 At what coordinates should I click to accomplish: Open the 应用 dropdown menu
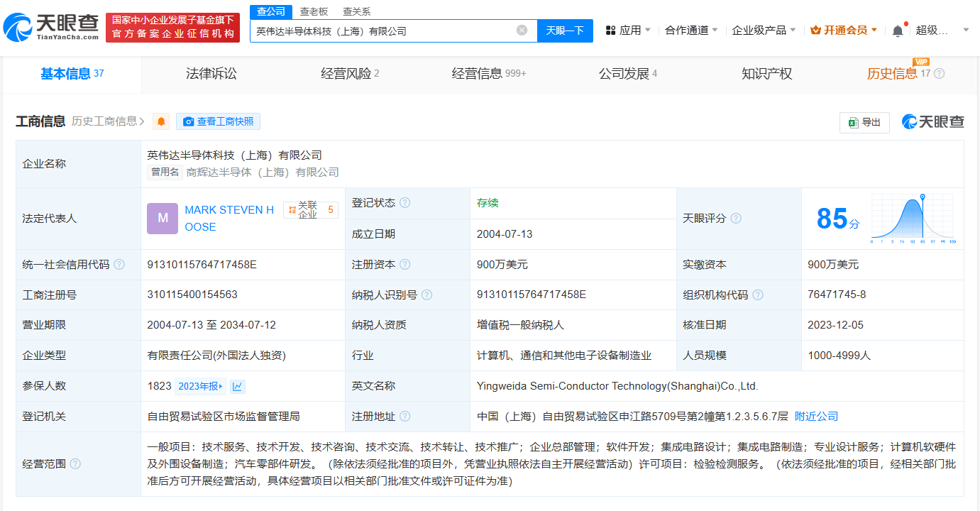pyautogui.click(x=628, y=31)
